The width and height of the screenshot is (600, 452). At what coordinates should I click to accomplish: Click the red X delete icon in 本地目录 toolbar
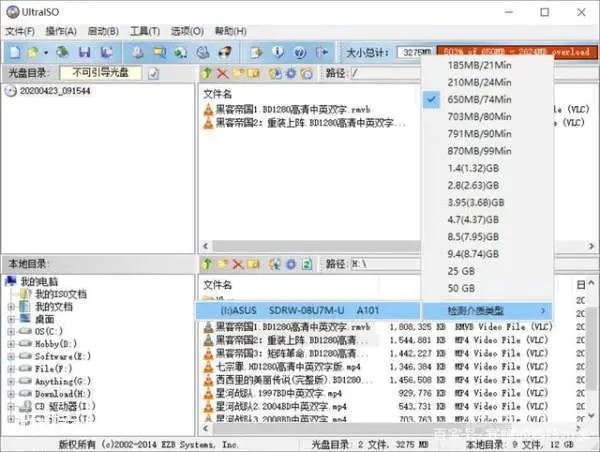click(238, 264)
